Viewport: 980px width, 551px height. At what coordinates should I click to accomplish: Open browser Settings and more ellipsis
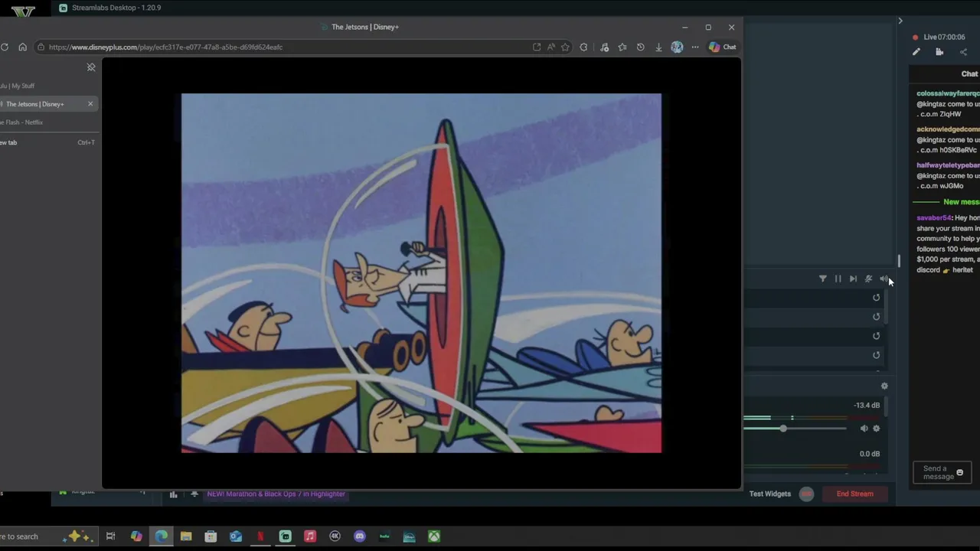[x=695, y=47]
